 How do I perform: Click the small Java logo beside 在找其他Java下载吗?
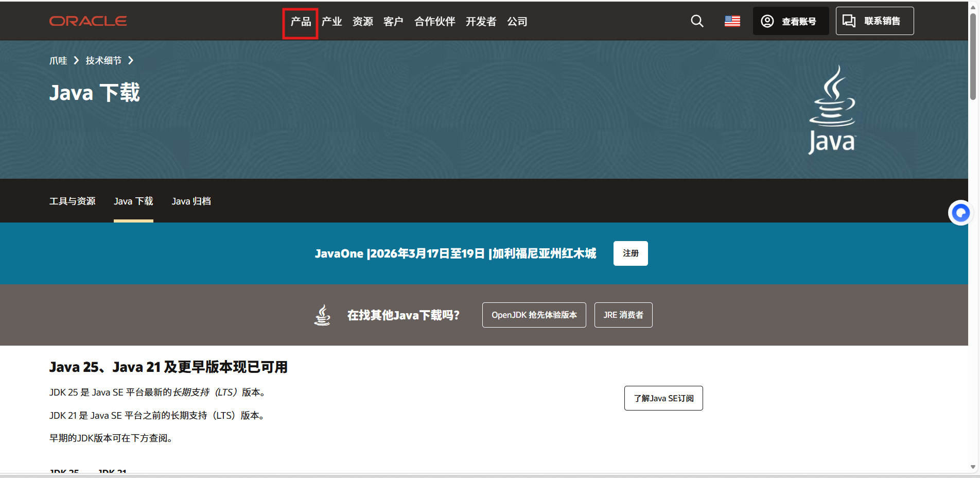pos(323,315)
